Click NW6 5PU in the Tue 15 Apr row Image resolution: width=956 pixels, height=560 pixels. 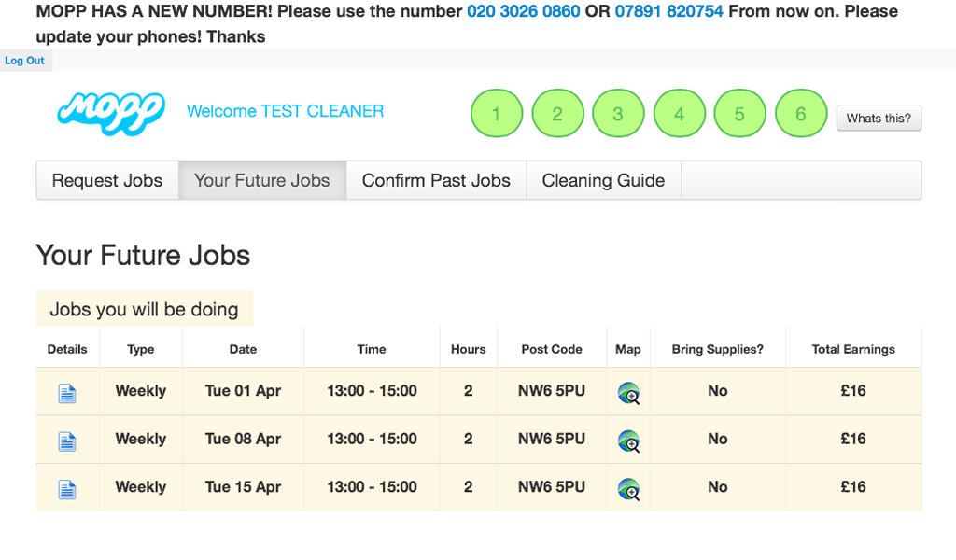(x=552, y=487)
